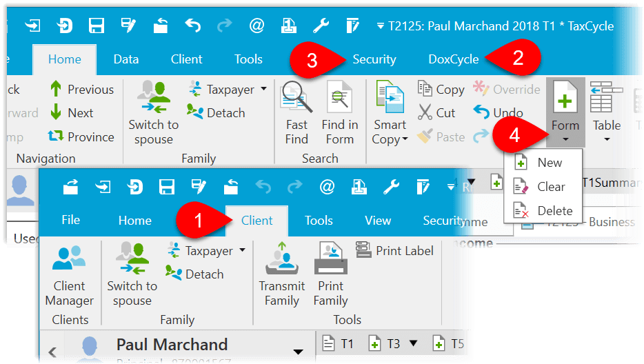Click Copy in the Home ribbon
The image size is (644, 364).
[x=441, y=89]
